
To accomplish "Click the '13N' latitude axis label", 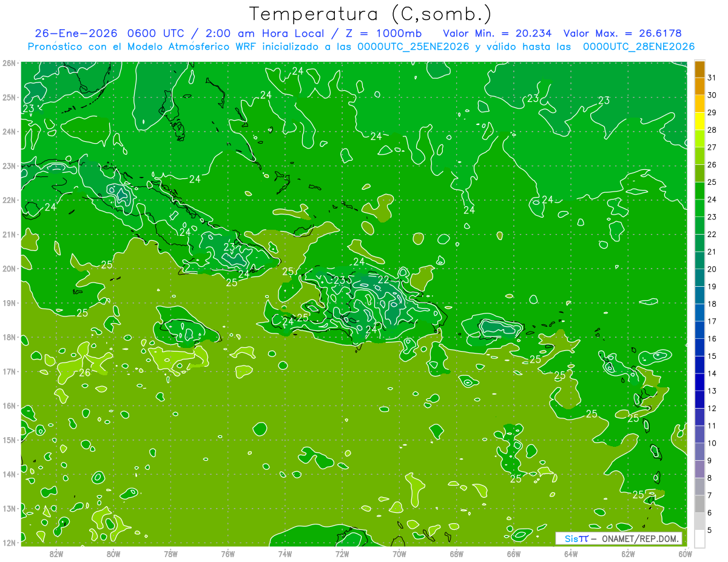I will 10,508.
